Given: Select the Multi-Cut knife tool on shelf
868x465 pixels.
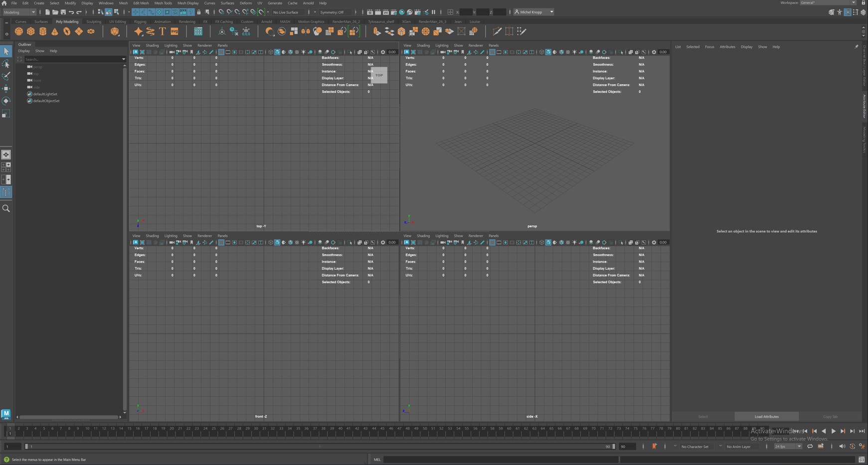Looking at the screenshot, I should point(497,31).
